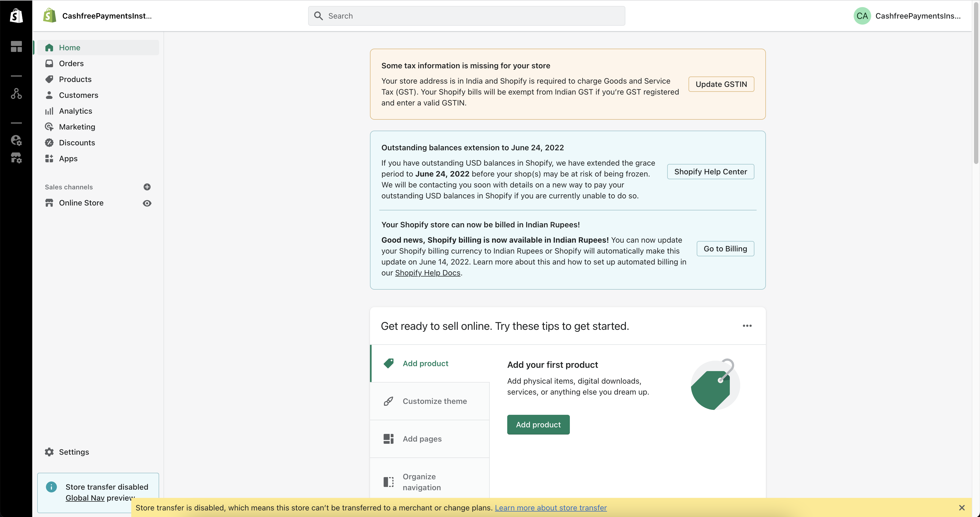
Task: Open the CashfreePaymentsIns account menu
Action: 907,16
